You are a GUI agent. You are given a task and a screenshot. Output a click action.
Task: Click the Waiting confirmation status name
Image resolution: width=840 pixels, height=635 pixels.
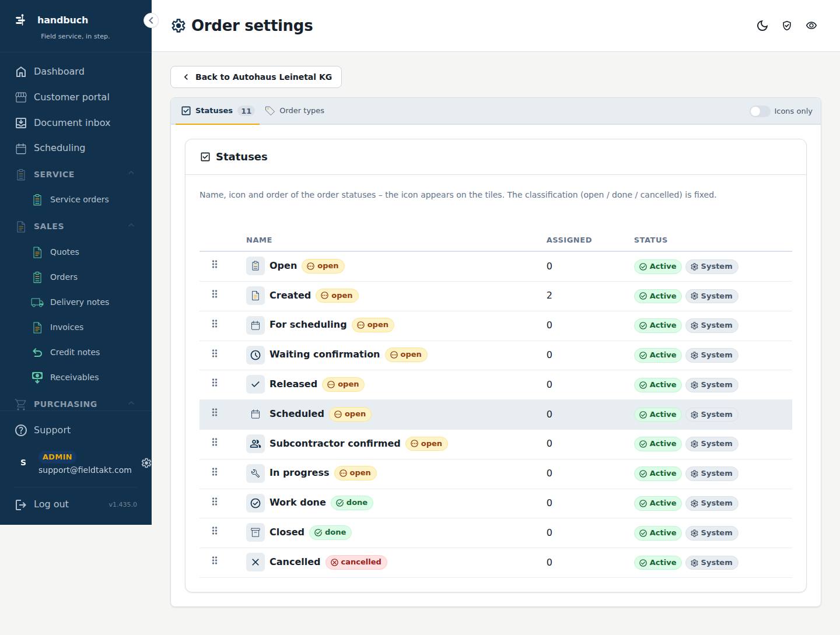(324, 355)
